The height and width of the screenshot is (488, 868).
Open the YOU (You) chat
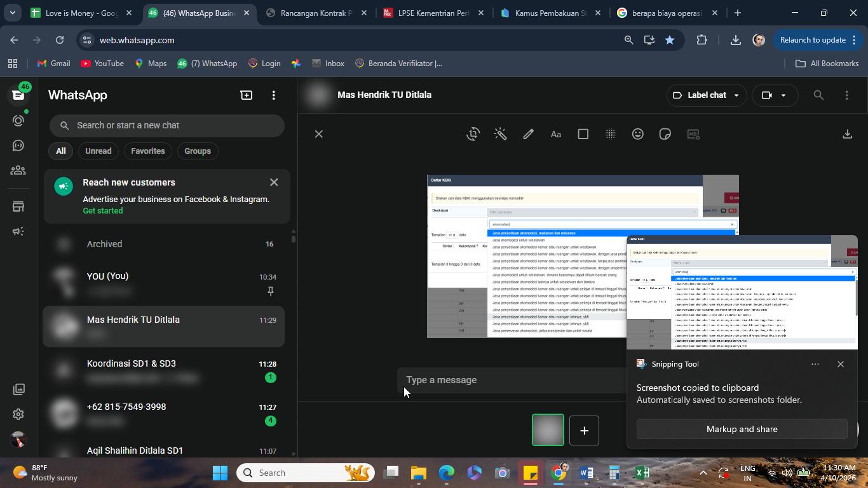point(164,283)
